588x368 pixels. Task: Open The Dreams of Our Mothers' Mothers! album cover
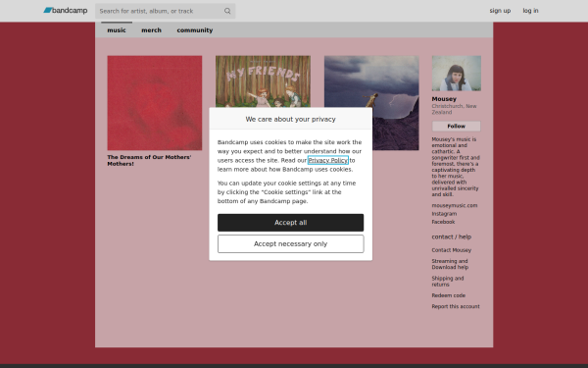155,103
